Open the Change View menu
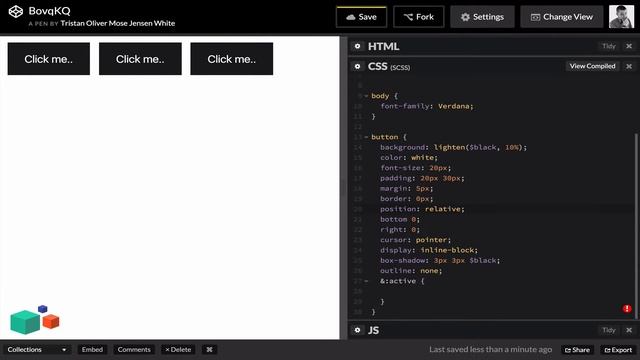This screenshot has height=360, width=640. 562,17
